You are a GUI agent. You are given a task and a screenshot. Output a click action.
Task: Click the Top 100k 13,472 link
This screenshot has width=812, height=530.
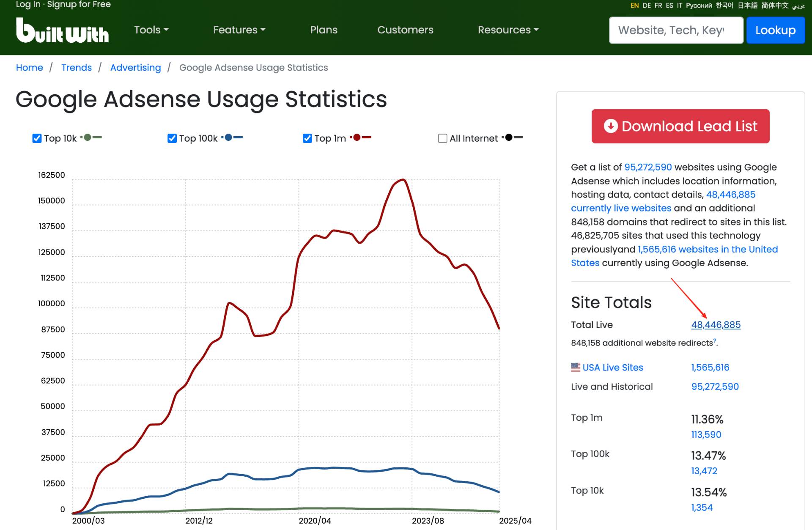704,471
